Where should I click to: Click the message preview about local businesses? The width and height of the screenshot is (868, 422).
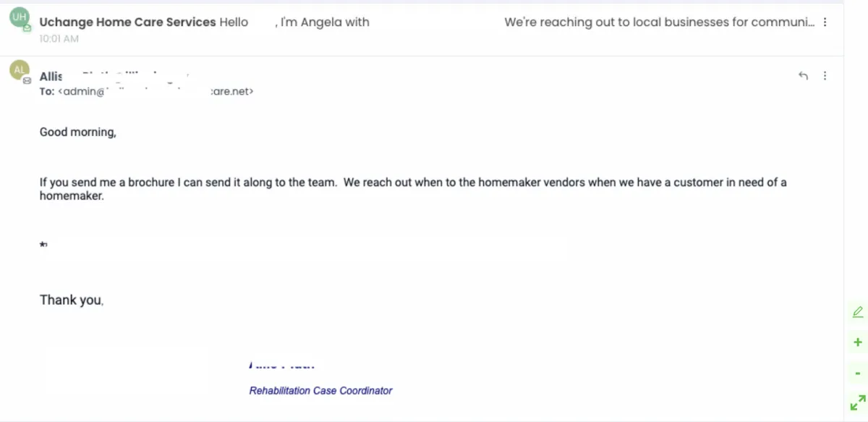[659, 22]
